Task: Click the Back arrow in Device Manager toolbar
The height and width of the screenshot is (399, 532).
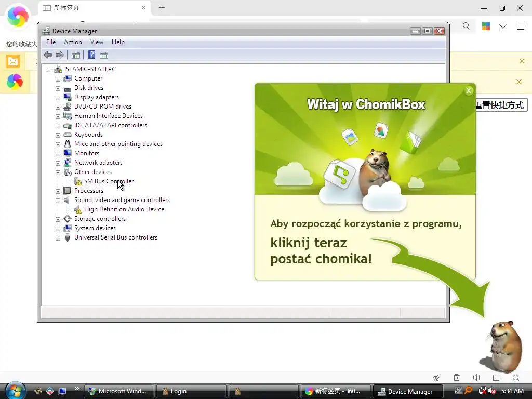Action: (x=48, y=55)
